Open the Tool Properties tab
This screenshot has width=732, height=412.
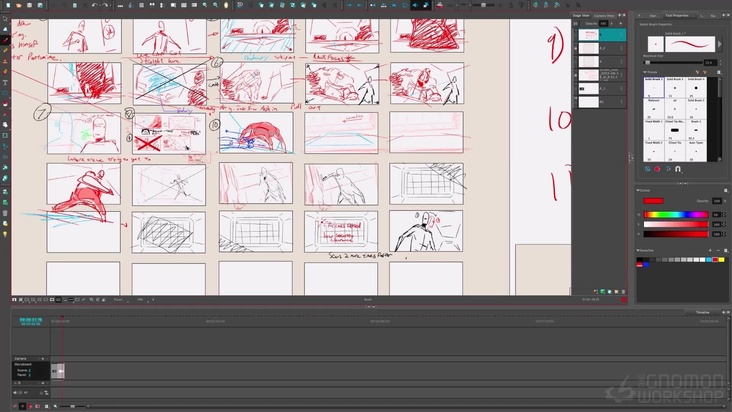[676, 15]
